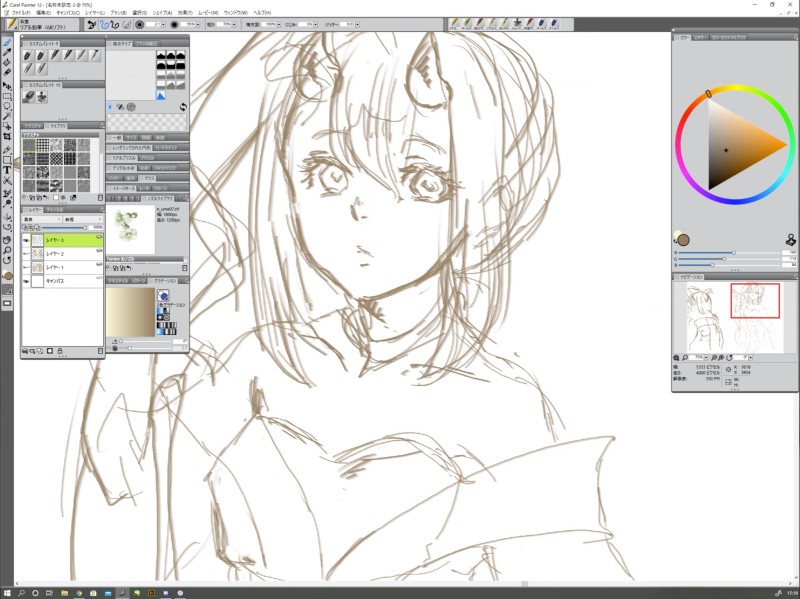The width and height of the screenshot is (800, 599).
Task: Toggle the first custom palette header checkbox
Action: (x=26, y=44)
